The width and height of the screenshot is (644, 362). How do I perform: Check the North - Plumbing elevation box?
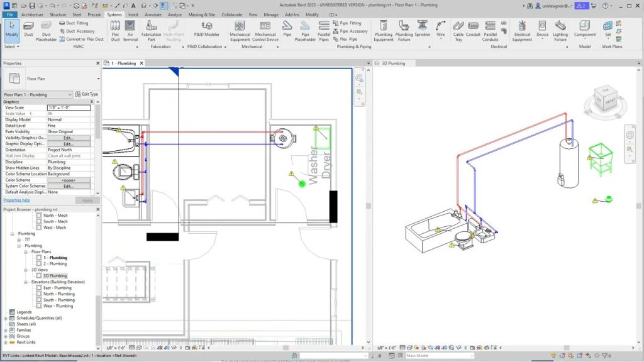(39, 294)
